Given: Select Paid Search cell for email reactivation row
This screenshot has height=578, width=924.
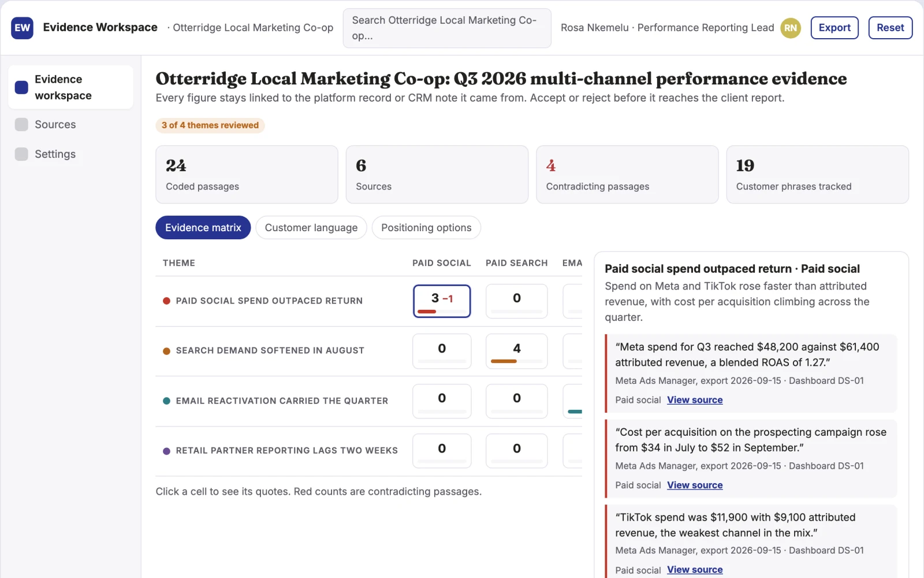Looking at the screenshot, I should pyautogui.click(x=517, y=401).
